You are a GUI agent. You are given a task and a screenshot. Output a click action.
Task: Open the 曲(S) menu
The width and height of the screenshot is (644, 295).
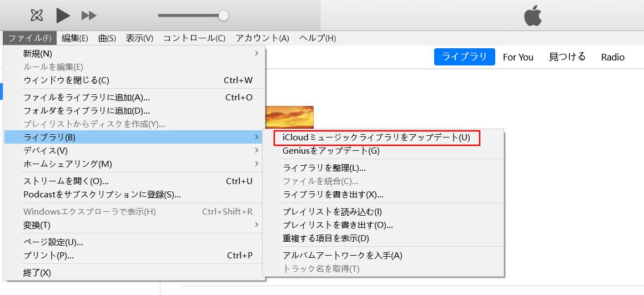pos(107,38)
